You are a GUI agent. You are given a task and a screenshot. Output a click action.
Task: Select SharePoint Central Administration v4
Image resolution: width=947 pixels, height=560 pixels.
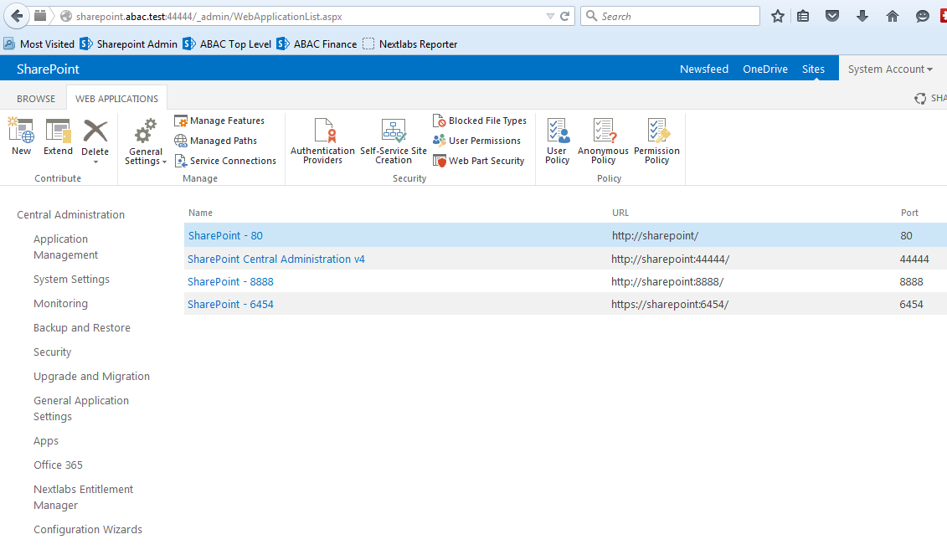pos(276,259)
